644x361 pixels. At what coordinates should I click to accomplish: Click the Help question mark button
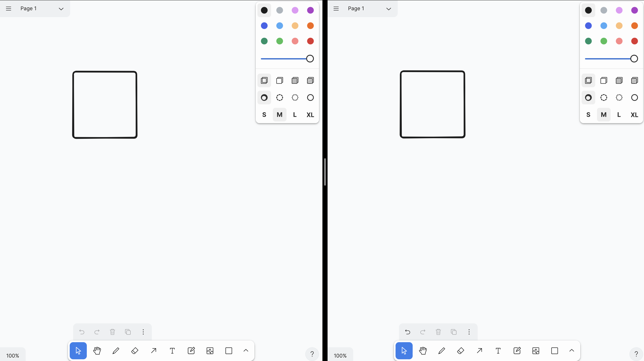coord(312,354)
